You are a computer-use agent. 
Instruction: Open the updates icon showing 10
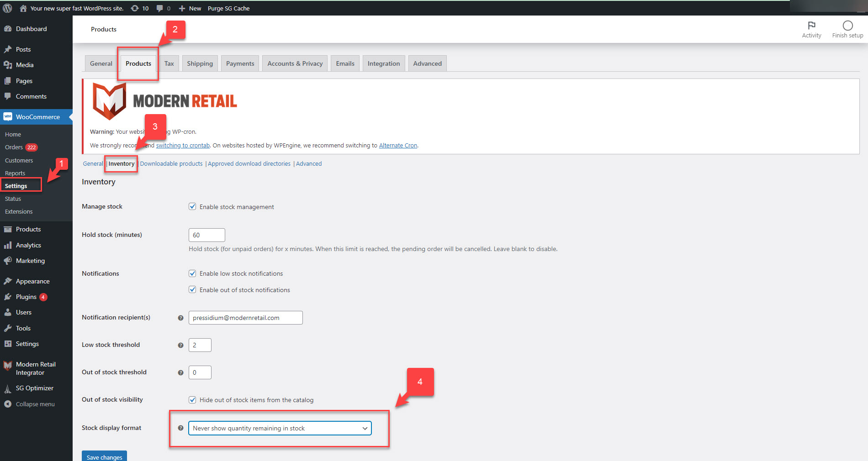click(135, 8)
